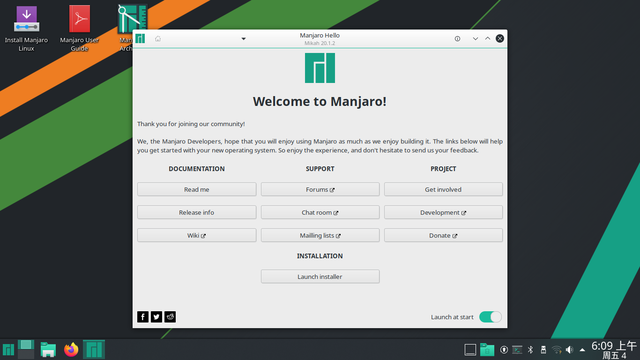Viewport: 640px width, 360px height.
Task: Open the Forums support link
Action: point(320,189)
